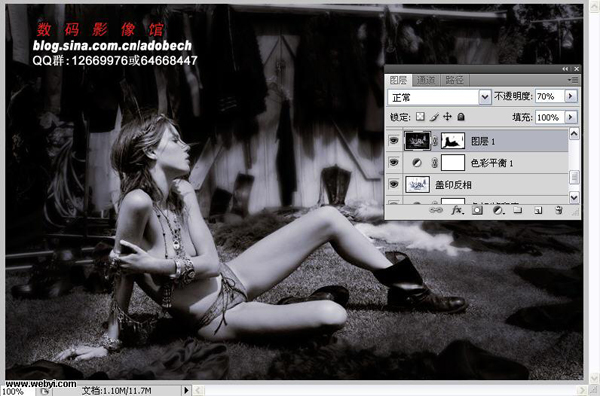Click document size 文档:1.10M/11.7M text
Image resolution: width=600 pixels, height=396 pixels.
pos(117,391)
